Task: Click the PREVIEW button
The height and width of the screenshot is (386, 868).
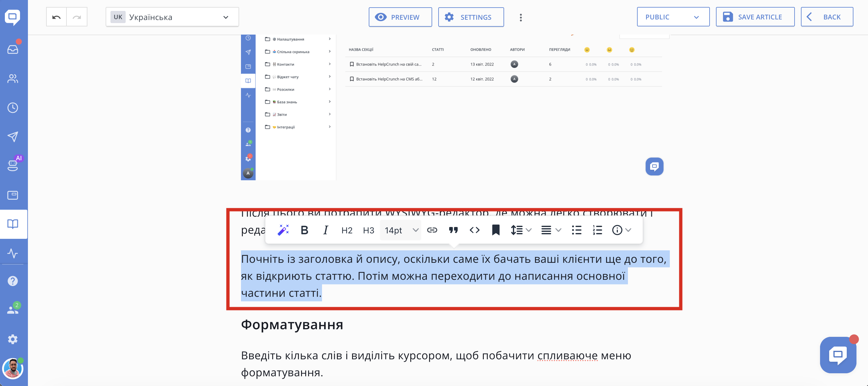Action: tap(400, 17)
